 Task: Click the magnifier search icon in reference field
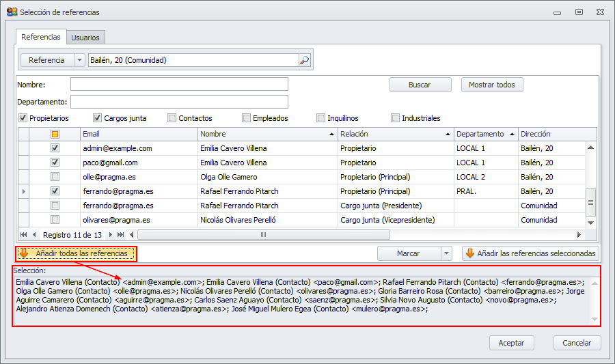click(304, 60)
